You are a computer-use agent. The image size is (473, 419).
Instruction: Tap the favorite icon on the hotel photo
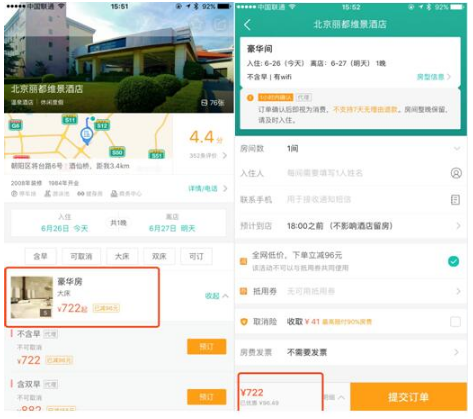click(x=197, y=24)
